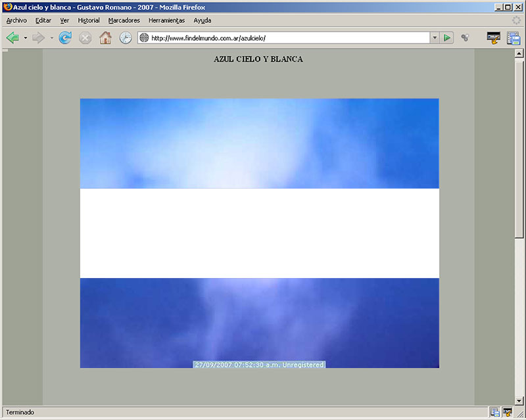526x420 pixels.
Task: Click the scrollbar down arrow
Action: coord(519,400)
